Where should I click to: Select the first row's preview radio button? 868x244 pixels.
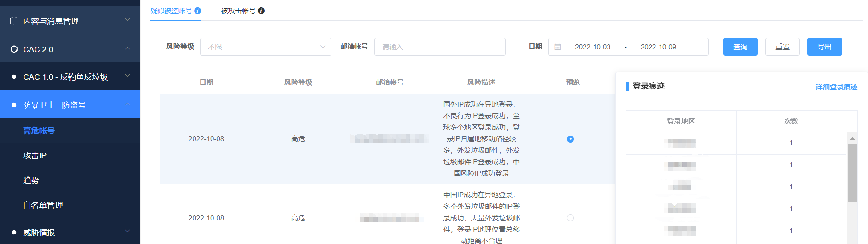point(570,139)
